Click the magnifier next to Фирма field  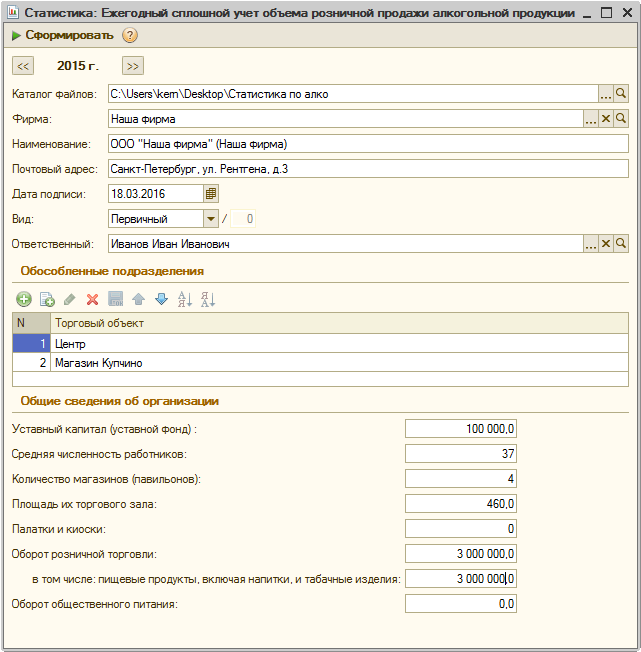pyautogui.click(x=621, y=119)
